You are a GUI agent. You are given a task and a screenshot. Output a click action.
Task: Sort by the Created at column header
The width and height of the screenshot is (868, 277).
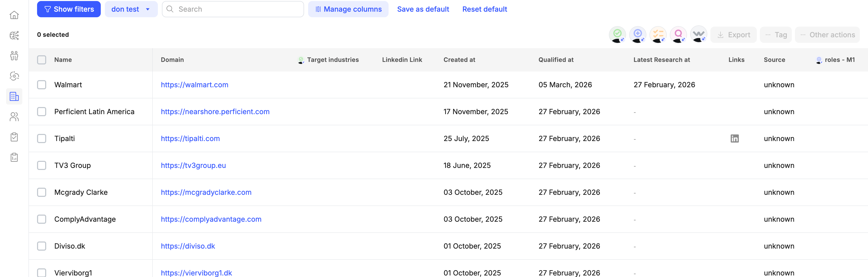click(x=459, y=60)
